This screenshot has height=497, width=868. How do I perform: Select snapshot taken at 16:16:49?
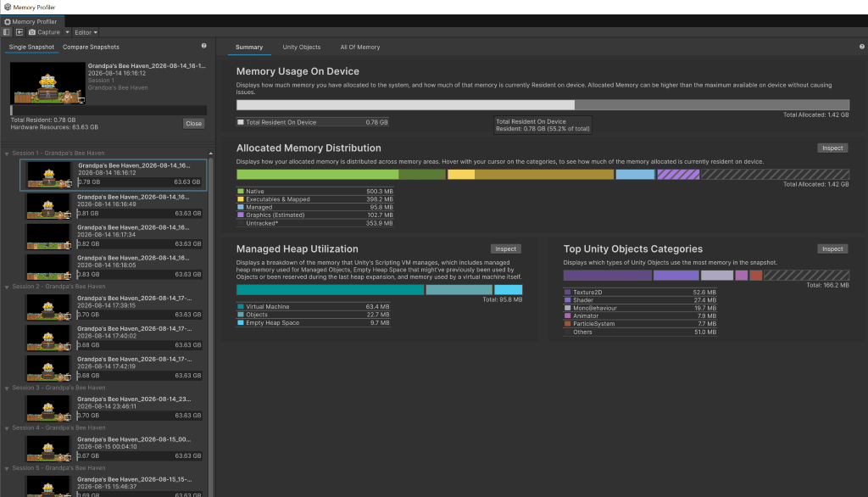(x=114, y=205)
